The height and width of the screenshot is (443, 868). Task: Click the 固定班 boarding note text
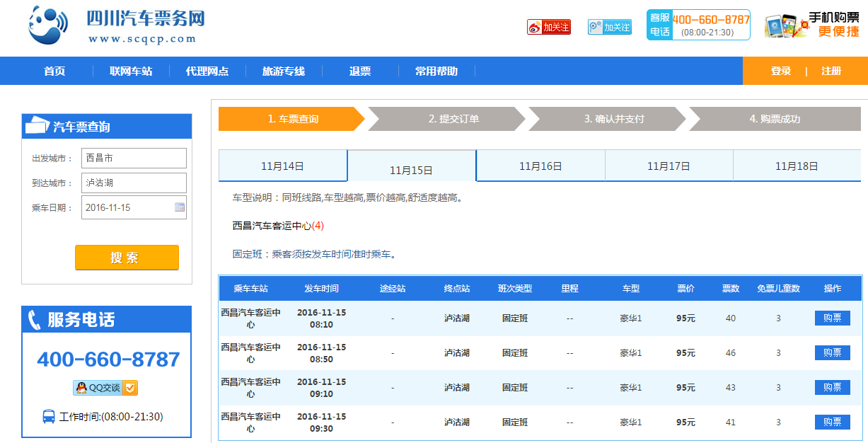pos(314,254)
